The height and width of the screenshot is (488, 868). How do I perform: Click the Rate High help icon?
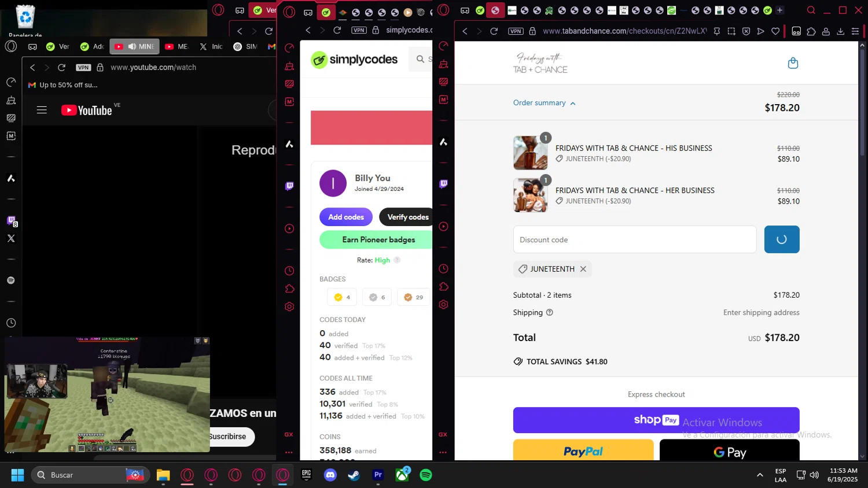pos(397,260)
